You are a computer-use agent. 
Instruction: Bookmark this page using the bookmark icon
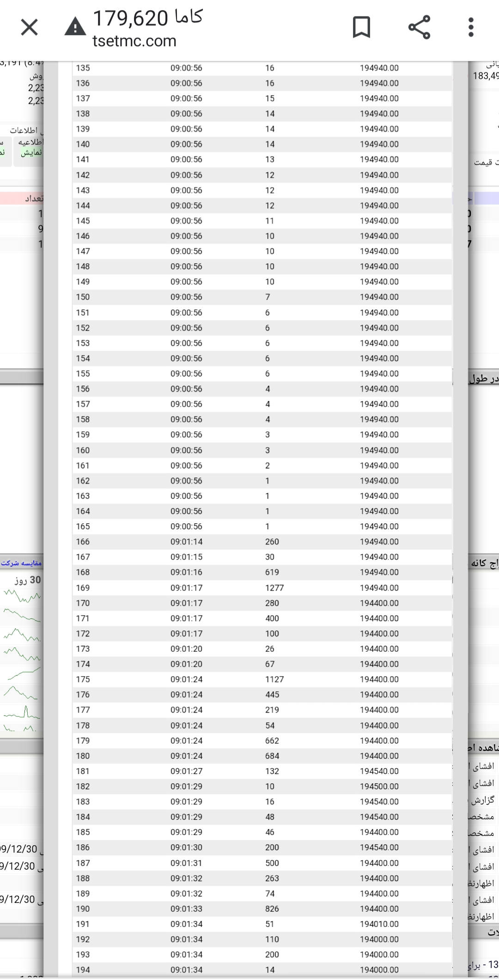click(361, 27)
